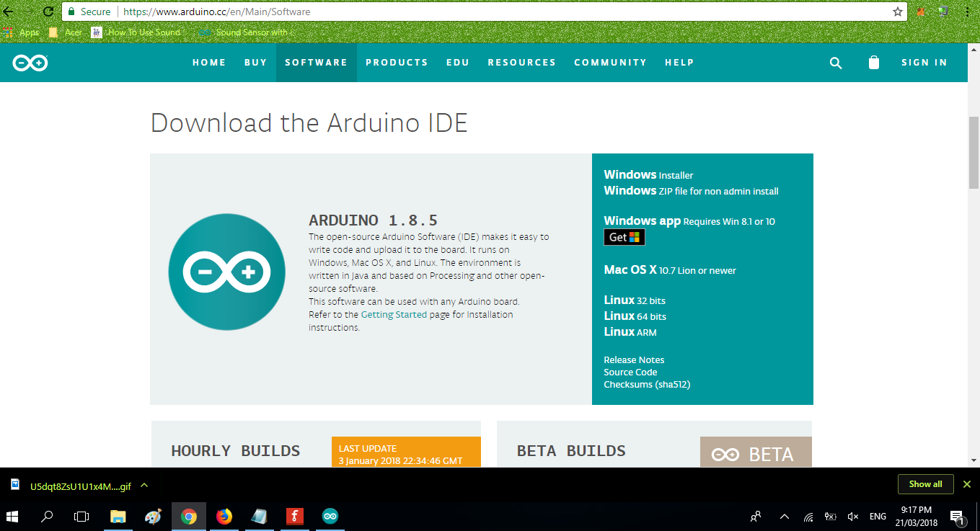Open Task View on the taskbar

click(x=81, y=516)
